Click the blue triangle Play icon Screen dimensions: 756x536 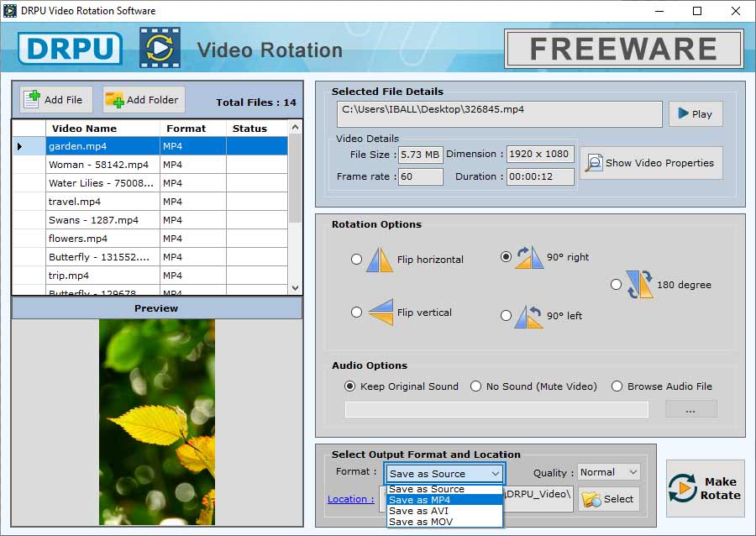coord(683,113)
